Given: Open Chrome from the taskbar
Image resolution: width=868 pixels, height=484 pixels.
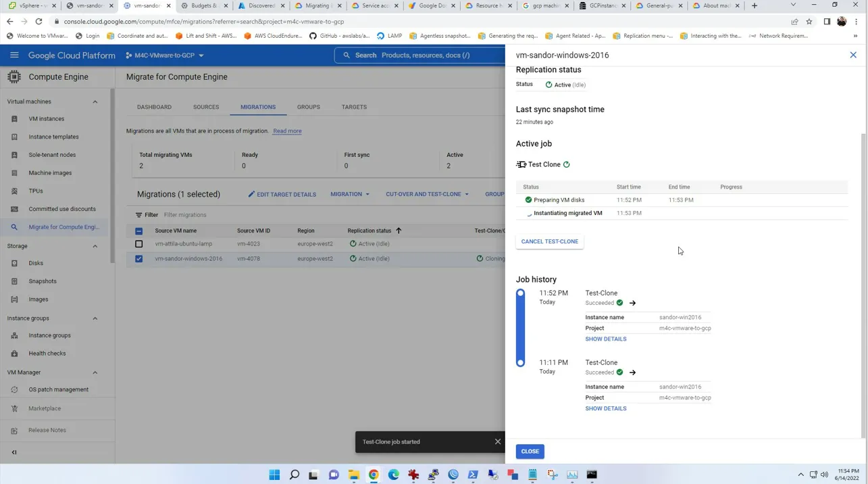Looking at the screenshot, I should click(x=374, y=475).
